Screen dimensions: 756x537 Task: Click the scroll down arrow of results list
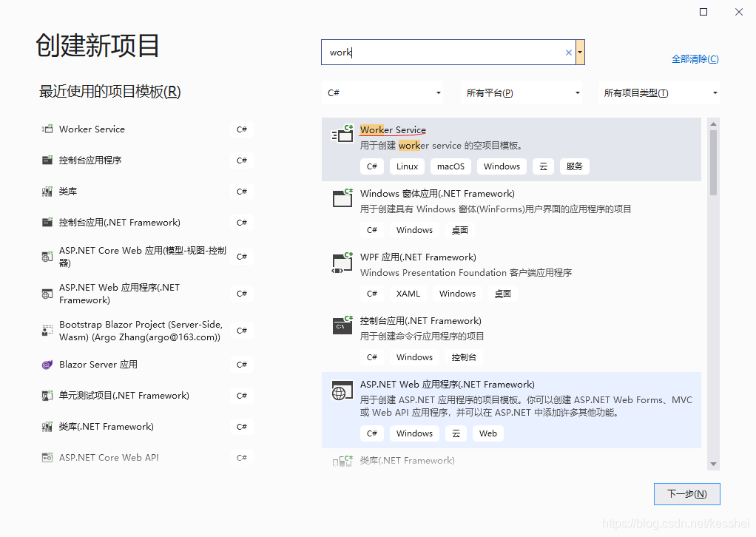713,465
